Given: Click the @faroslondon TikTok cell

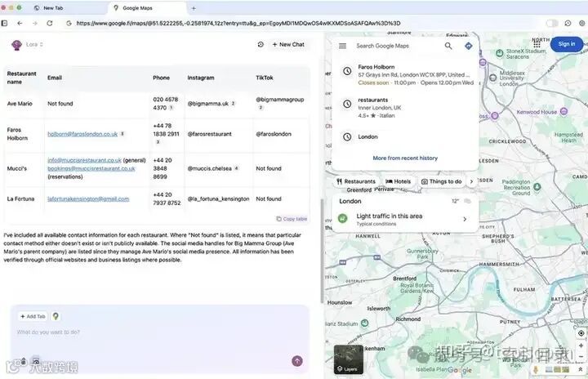Looking at the screenshot, I should pos(274,134).
